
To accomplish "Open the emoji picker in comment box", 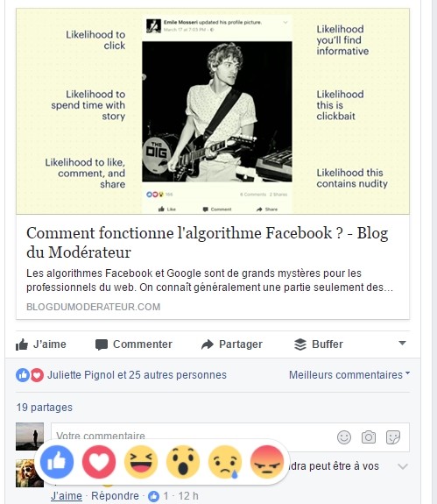I will pyautogui.click(x=344, y=437).
